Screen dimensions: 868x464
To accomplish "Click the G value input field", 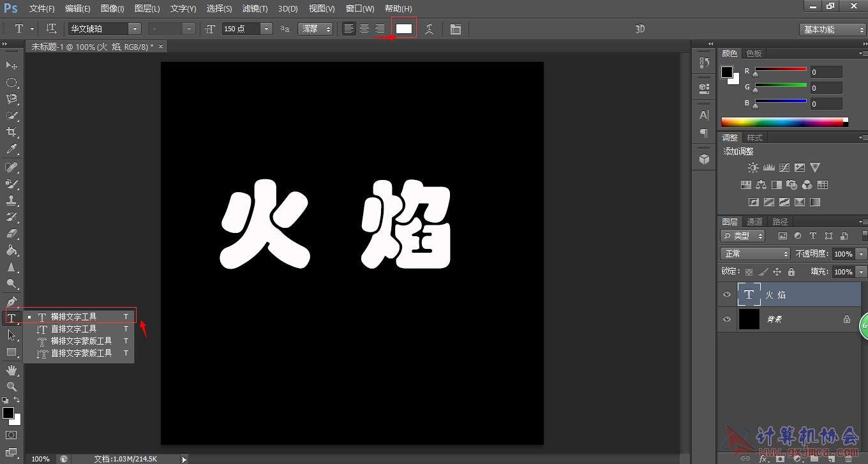I will click(826, 88).
